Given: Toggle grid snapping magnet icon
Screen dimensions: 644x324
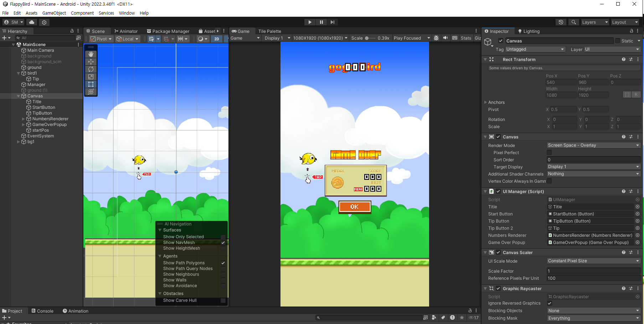Looking at the screenshot, I should pos(166,39).
